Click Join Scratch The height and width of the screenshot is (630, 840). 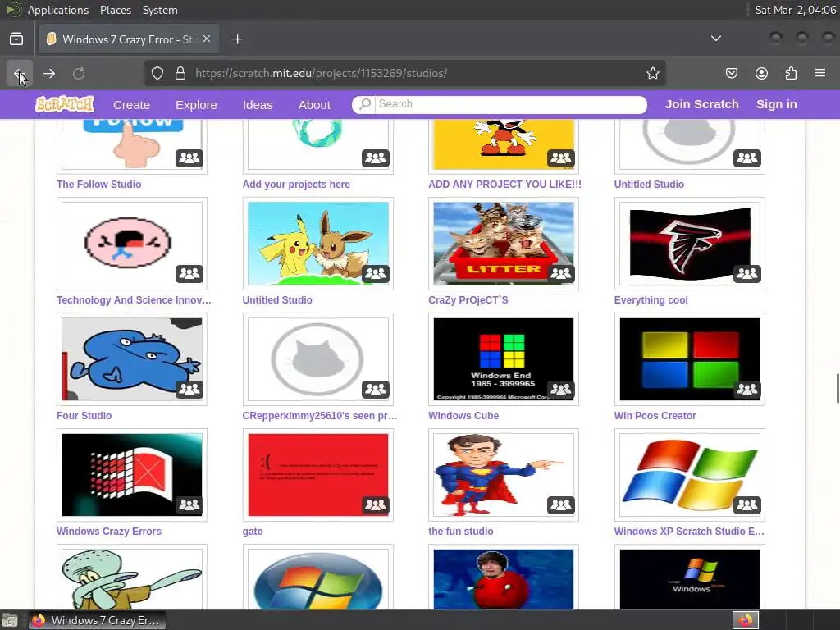(x=702, y=104)
